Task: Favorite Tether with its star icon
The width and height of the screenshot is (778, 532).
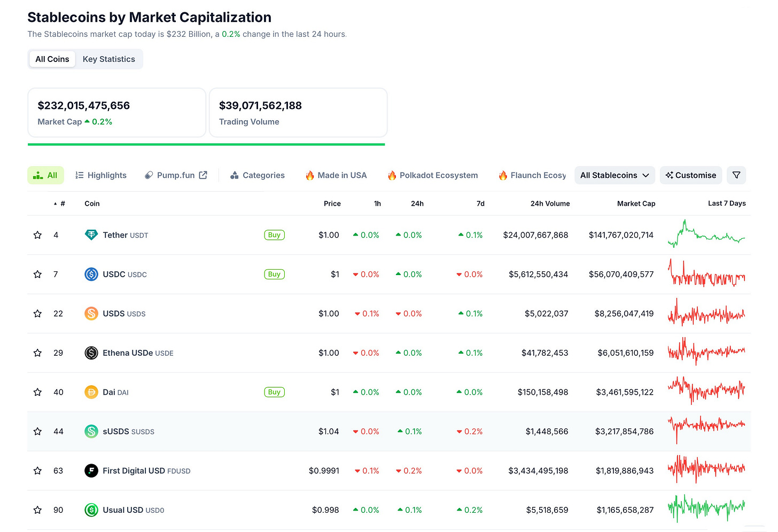Action: click(x=37, y=235)
